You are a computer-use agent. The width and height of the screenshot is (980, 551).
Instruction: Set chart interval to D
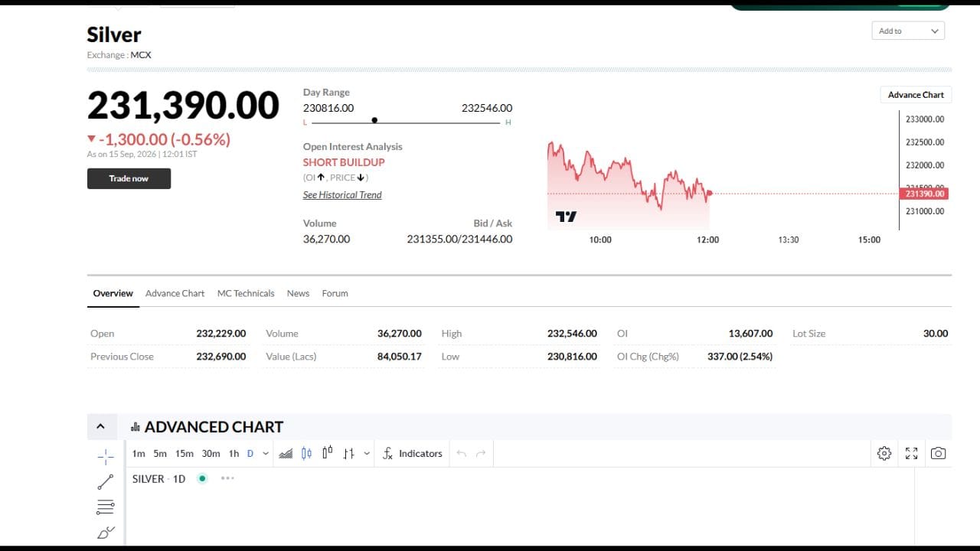250,454
